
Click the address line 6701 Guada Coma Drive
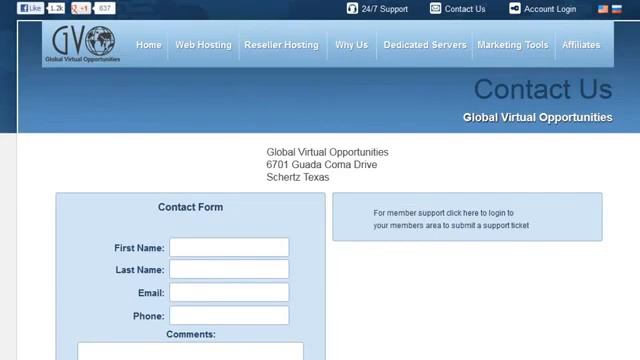322,164
